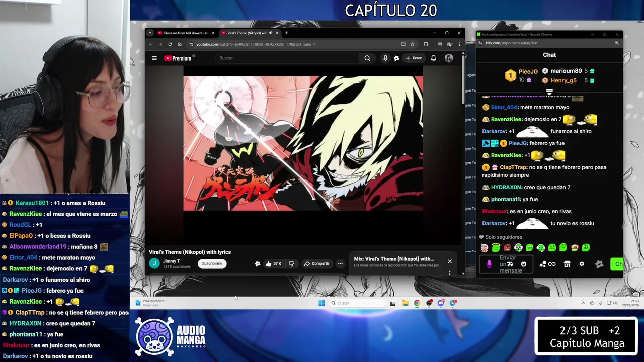Dislike the video with thumbs down

coord(291,263)
